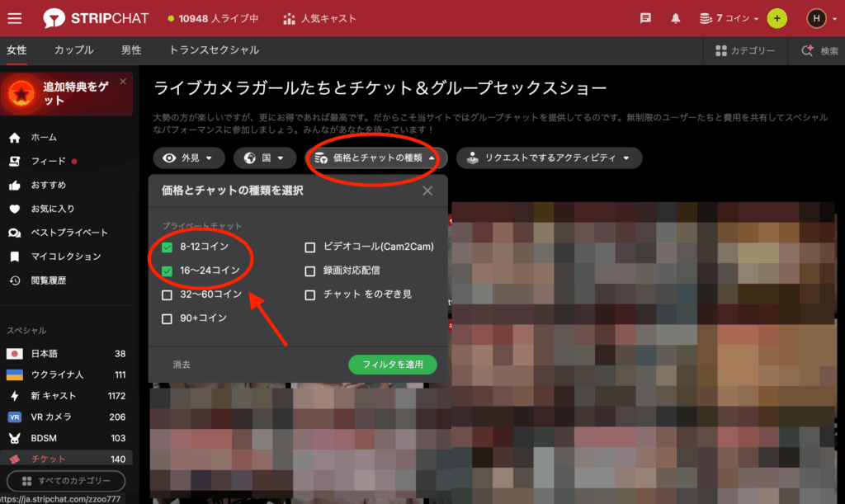845x504 pixels.
Task: Enable ビデオコール(Cam2Cam) filter
Action: [x=310, y=247]
